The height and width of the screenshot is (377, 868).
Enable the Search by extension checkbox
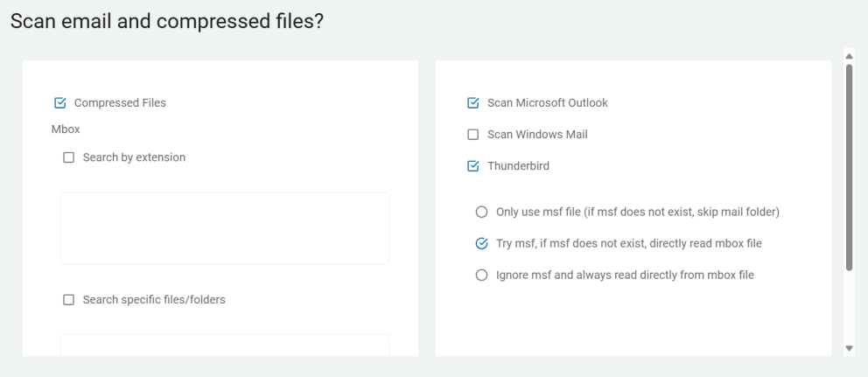pos(68,157)
